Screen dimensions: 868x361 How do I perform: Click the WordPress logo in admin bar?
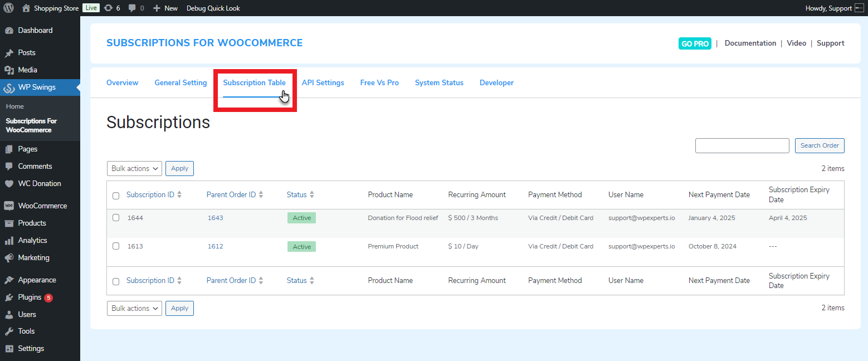point(8,8)
